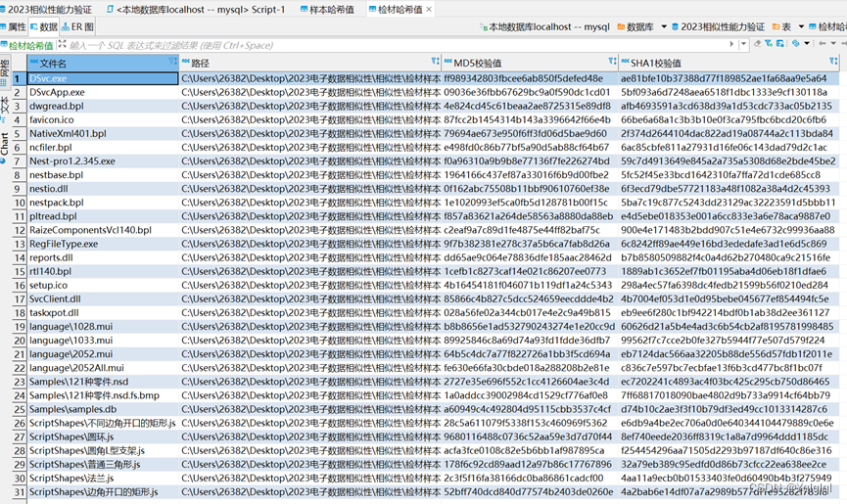847x504 pixels.
Task: Select row number 10 header
Action: pyautogui.click(x=20, y=203)
